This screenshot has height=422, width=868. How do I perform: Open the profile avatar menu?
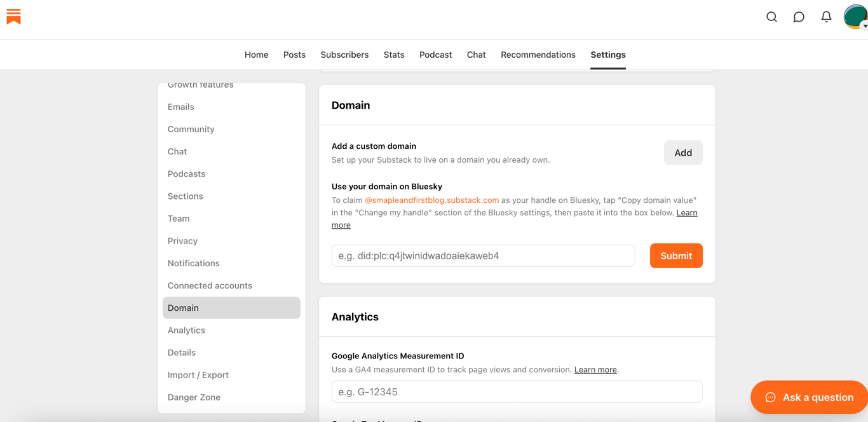pyautogui.click(x=855, y=17)
